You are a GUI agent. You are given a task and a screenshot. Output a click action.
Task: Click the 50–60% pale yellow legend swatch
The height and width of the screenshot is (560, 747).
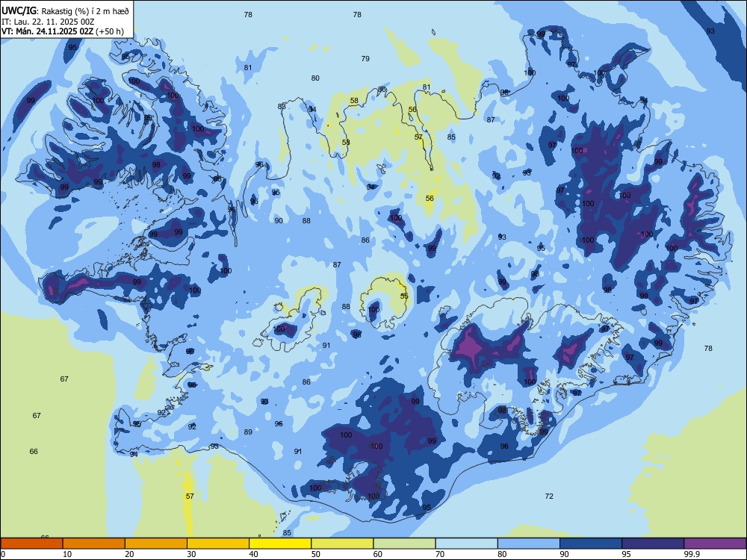[343, 544]
